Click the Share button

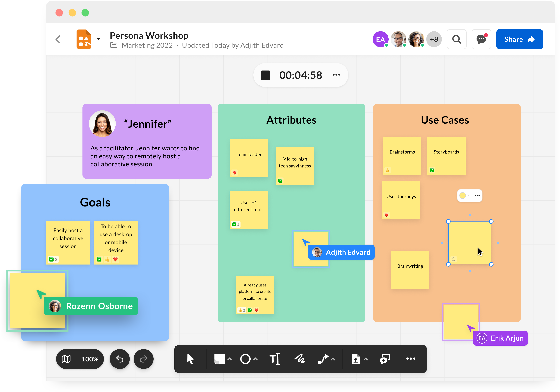pyautogui.click(x=520, y=39)
